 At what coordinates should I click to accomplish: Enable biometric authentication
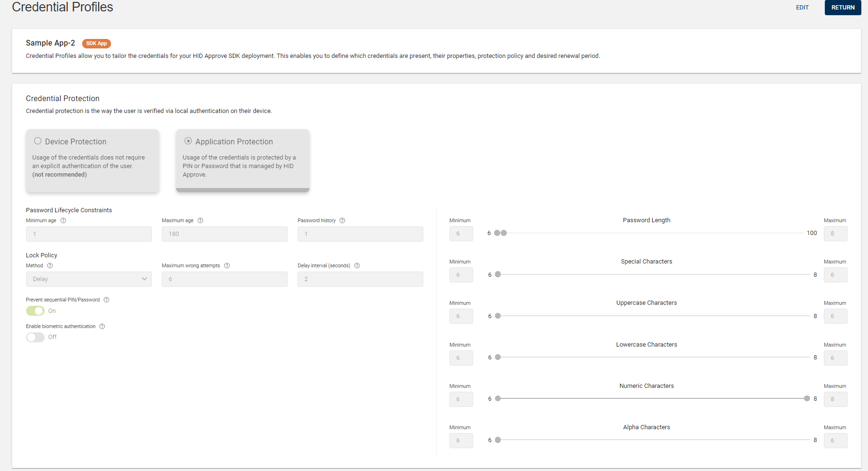click(x=35, y=337)
